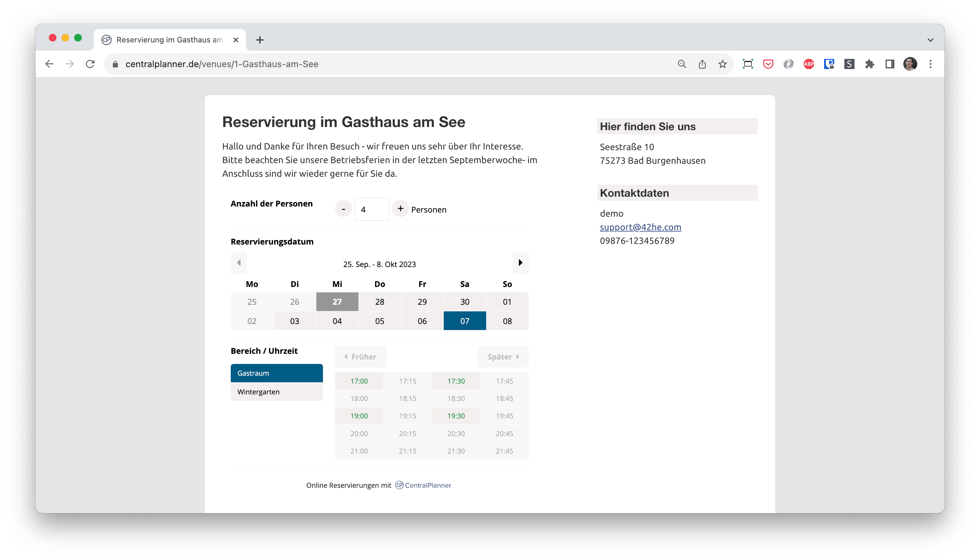Image resolution: width=980 pixels, height=560 pixels.
Task: Toggle the browser side panel
Action: pyautogui.click(x=890, y=64)
